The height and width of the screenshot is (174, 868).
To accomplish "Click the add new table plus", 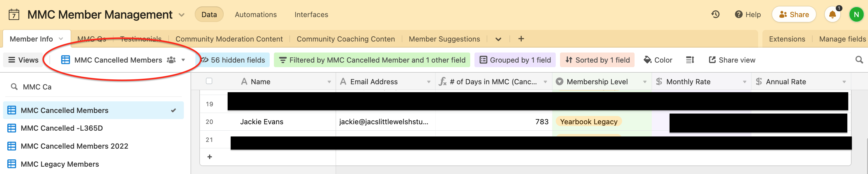I will coord(521,39).
